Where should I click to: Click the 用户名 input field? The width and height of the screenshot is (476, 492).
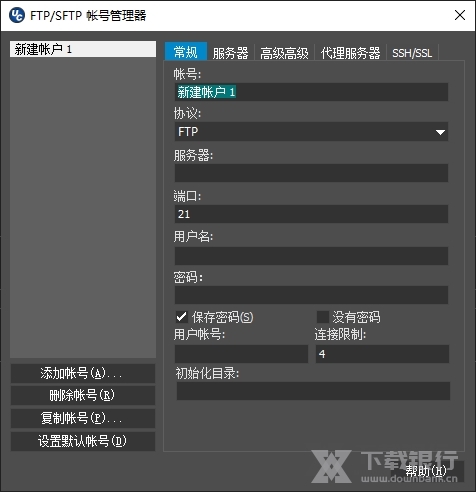[x=311, y=256]
